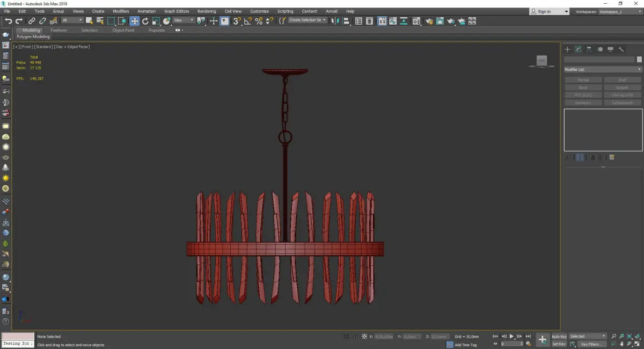Viewport: 644px width, 349px height.
Task: Switch to the Hierarchy panel icon
Action: 589,49
